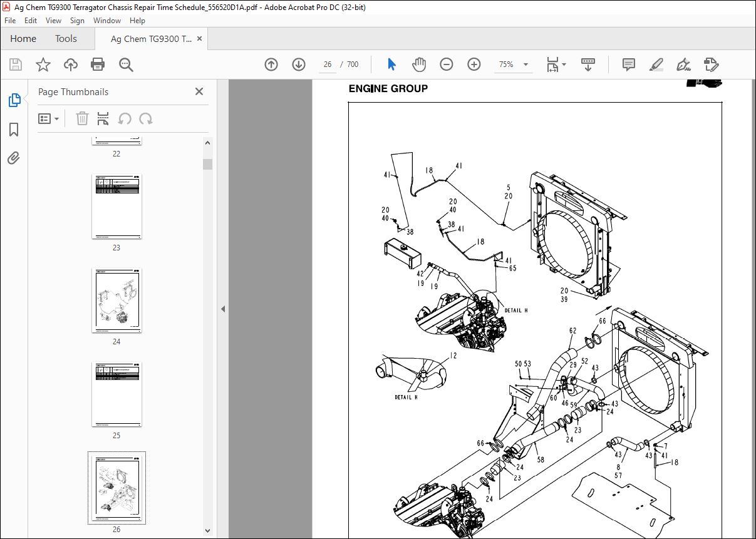Select the Highlight text tool
The image size is (756, 539).
pos(656,64)
